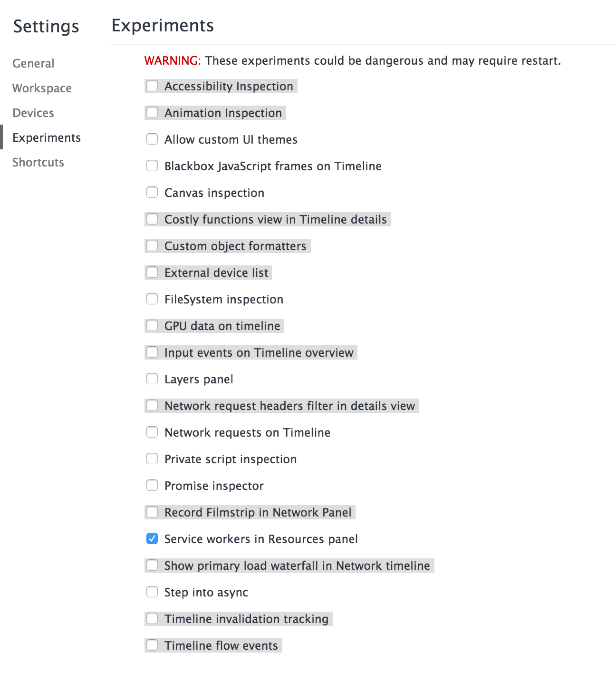Enable Network requests on Timeline
This screenshot has width=616, height=683.
[x=152, y=432]
